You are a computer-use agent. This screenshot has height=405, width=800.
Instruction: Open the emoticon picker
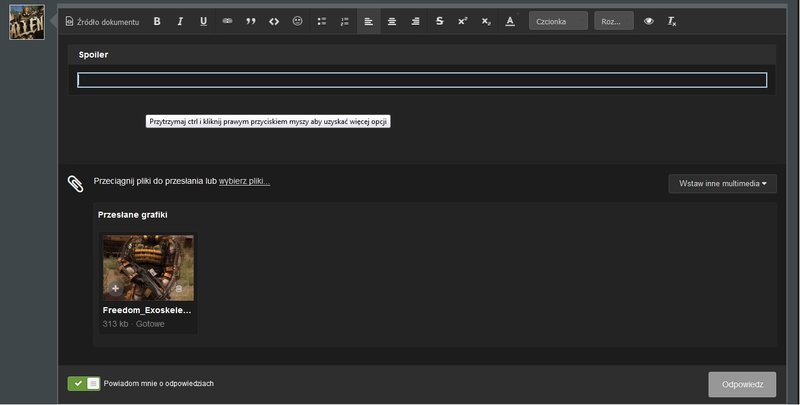298,21
